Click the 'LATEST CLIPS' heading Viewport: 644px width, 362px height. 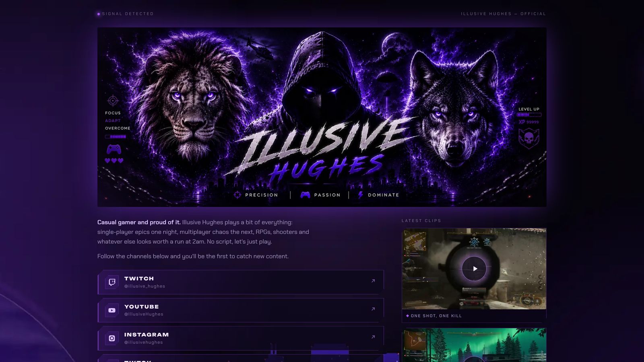[x=421, y=220]
